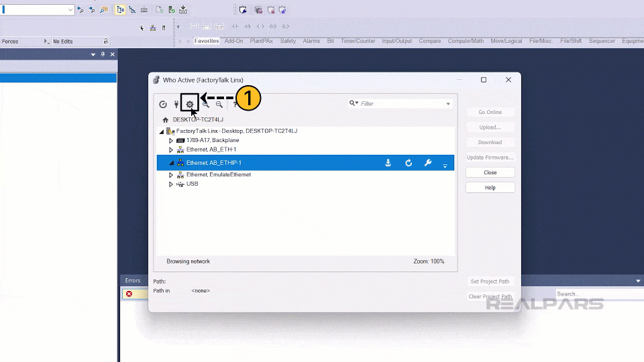644x362 pixels.
Task: Insert Output Unlatch (U) instruction
Action: 273,26
